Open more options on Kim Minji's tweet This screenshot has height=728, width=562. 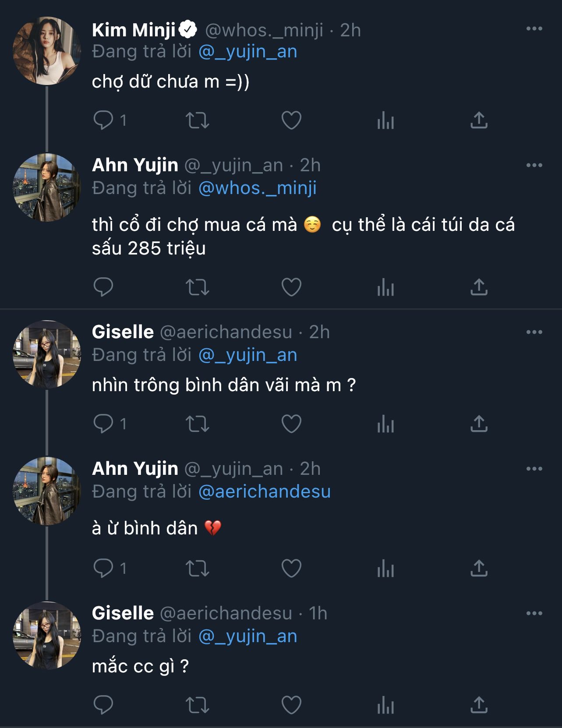coord(534,29)
